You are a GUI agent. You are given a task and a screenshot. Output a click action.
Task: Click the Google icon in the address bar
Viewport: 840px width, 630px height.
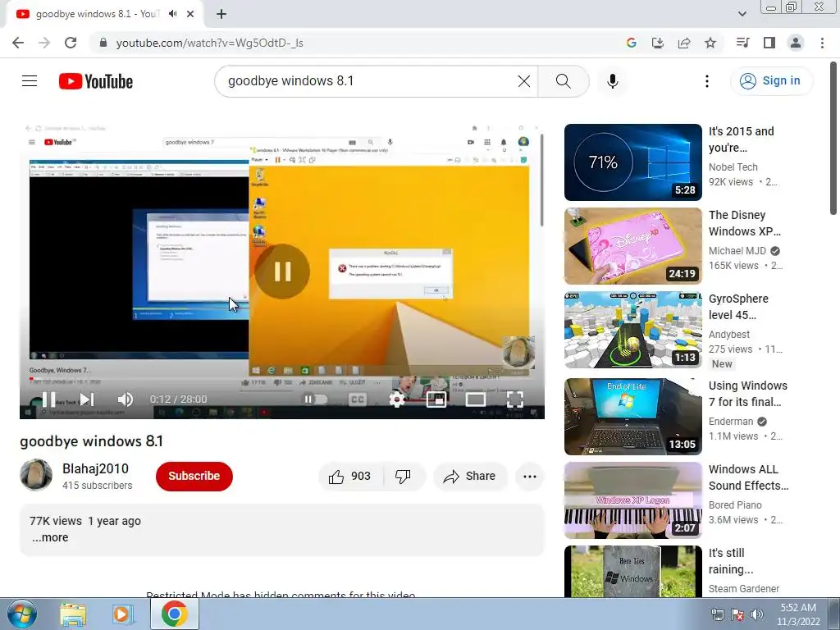(632, 43)
